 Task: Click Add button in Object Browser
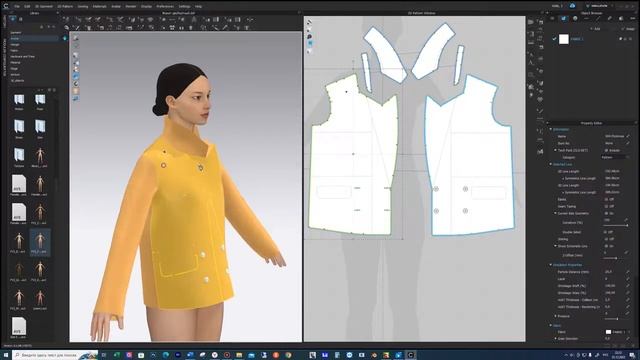point(595,29)
